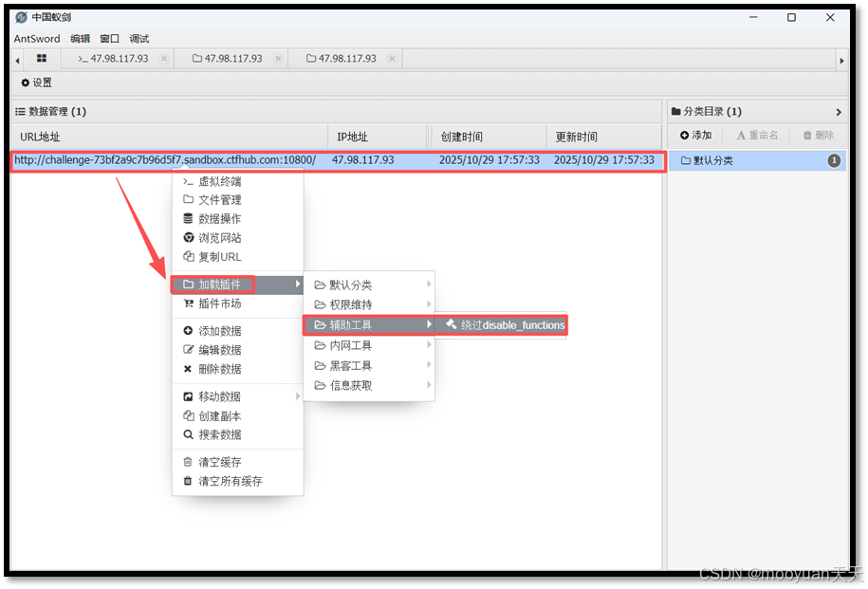Choose 编辑数据 menu entry
The width and height of the screenshot is (868, 589).
point(238,350)
